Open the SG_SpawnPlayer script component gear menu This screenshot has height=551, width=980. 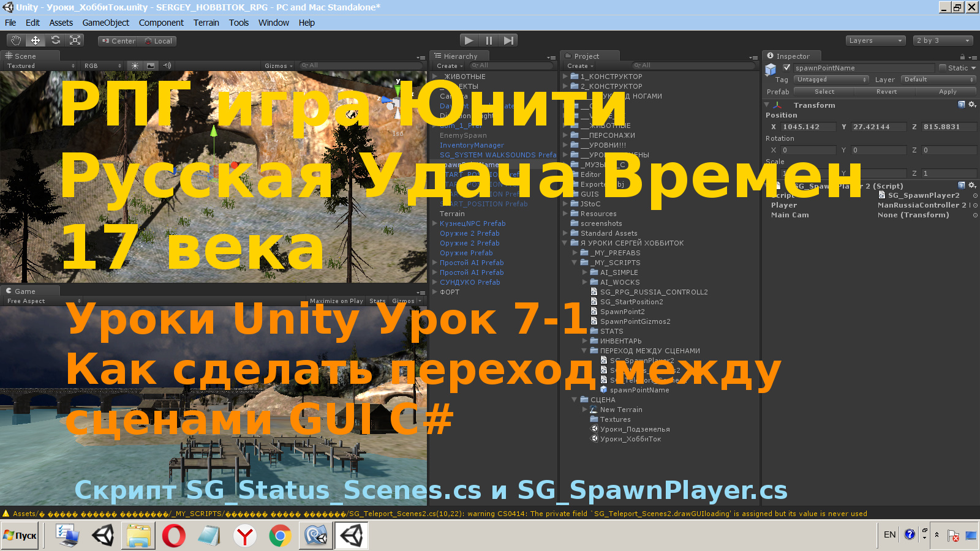(972, 186)
